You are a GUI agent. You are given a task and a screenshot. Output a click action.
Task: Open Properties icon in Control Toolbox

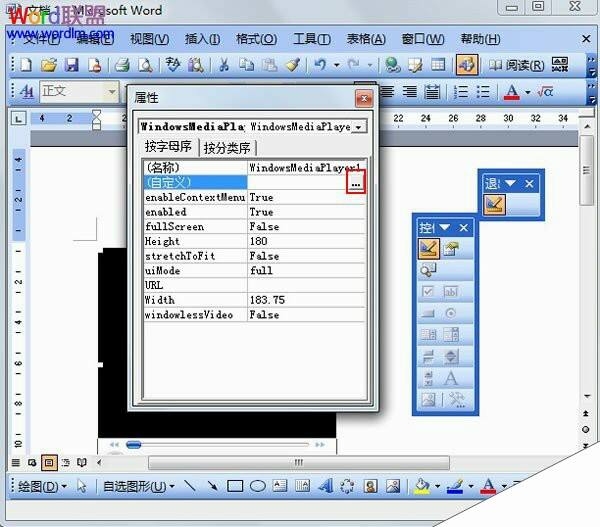coord(451,249)
